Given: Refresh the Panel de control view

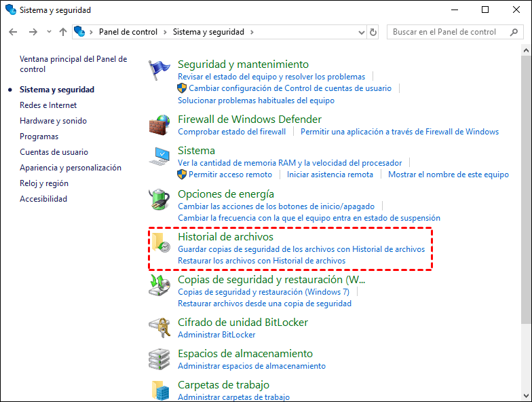Looking at the screenshot, I should click(x=373, y=33).
